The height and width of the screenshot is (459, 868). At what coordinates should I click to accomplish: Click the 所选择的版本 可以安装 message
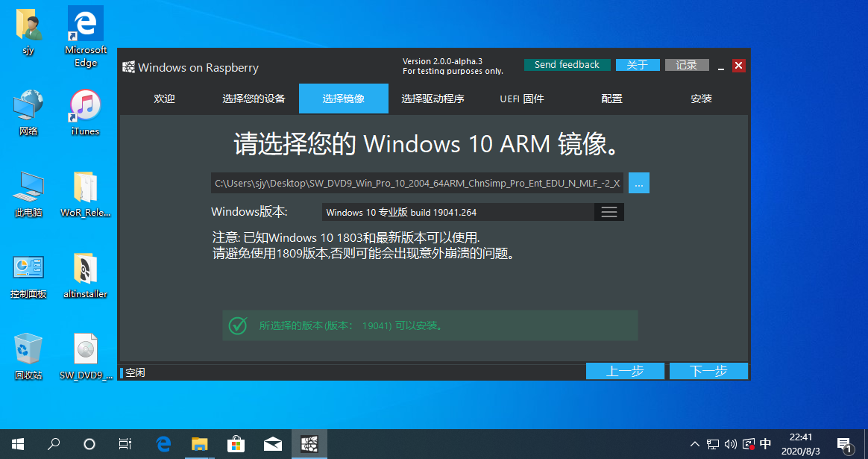click(x=351, y=325)
